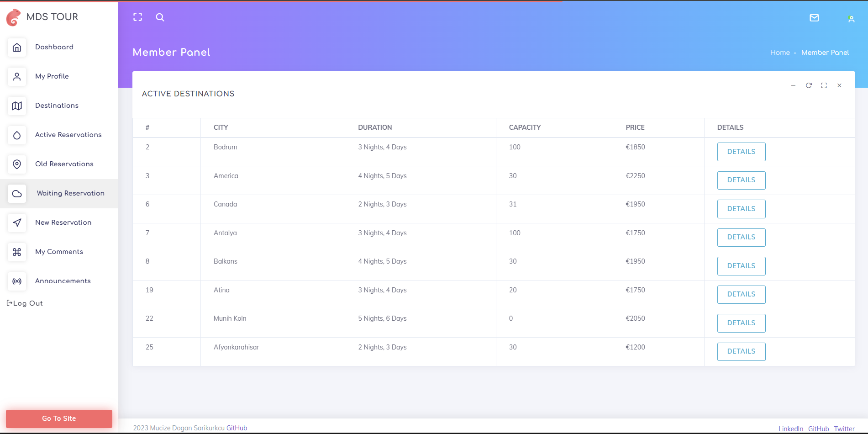868x434 pixels.
Task: Open the Twitter footer link
Action: pos(844,429)
